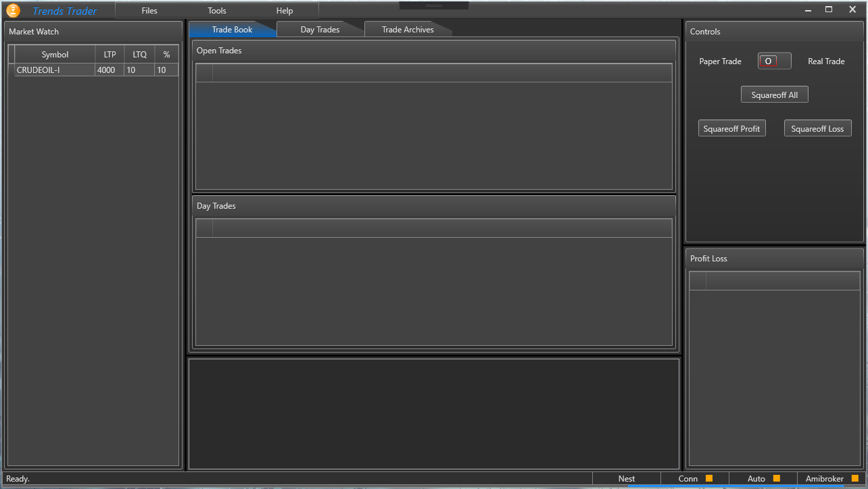The image size is (868, 489).
Task: Sort by Symbol column header
Action: tap(55, 55)
